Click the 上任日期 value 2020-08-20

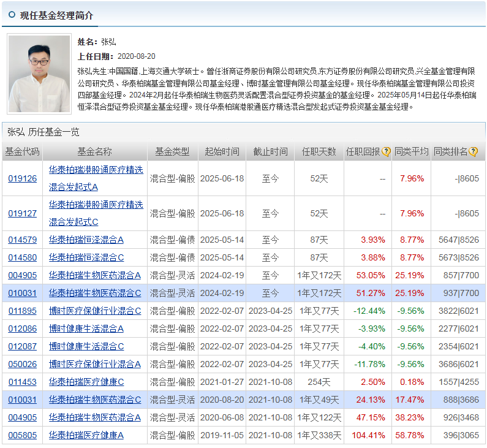[137, 56]
